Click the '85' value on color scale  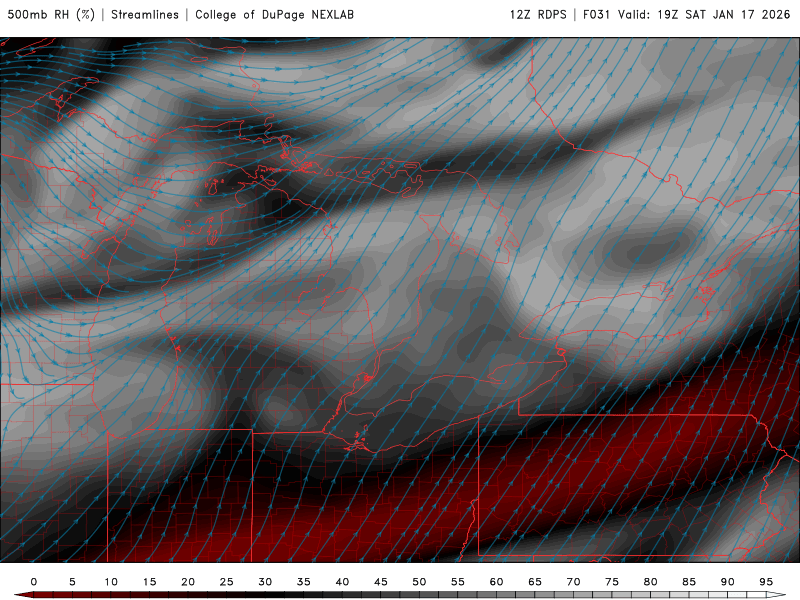tap(689, 582)
